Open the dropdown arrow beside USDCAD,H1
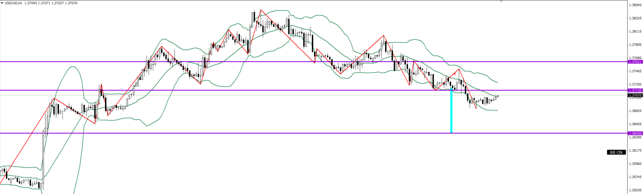Image resolution: width=644 pixels, height=194 pixels. tap(2, 3)
